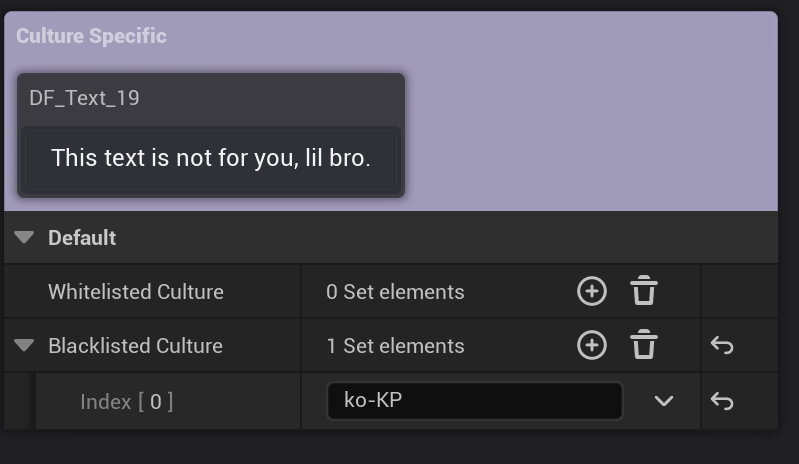Open the Index 0 element options chevron
The height and width of the screenshot is (464, 799).
click(x=663, y=401)
